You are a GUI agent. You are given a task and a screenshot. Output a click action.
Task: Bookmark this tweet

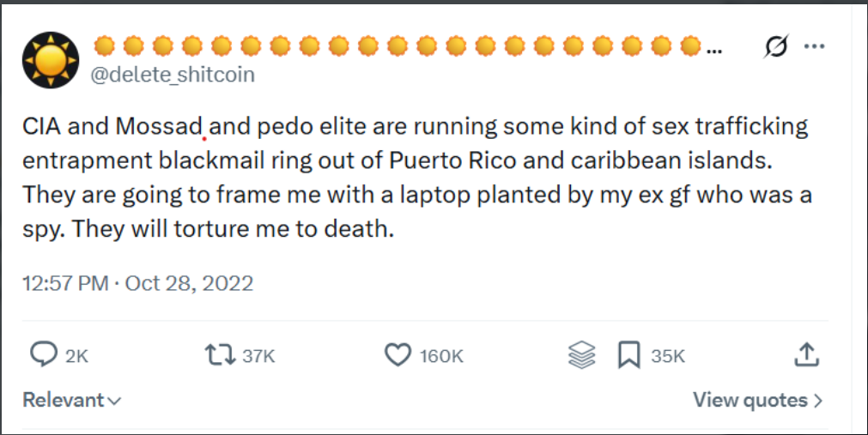(x=628, y=354)
